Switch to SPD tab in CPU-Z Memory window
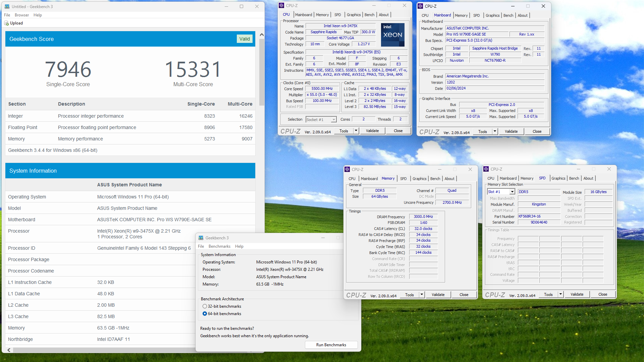The image size is (644, 362). click(403, 179)
